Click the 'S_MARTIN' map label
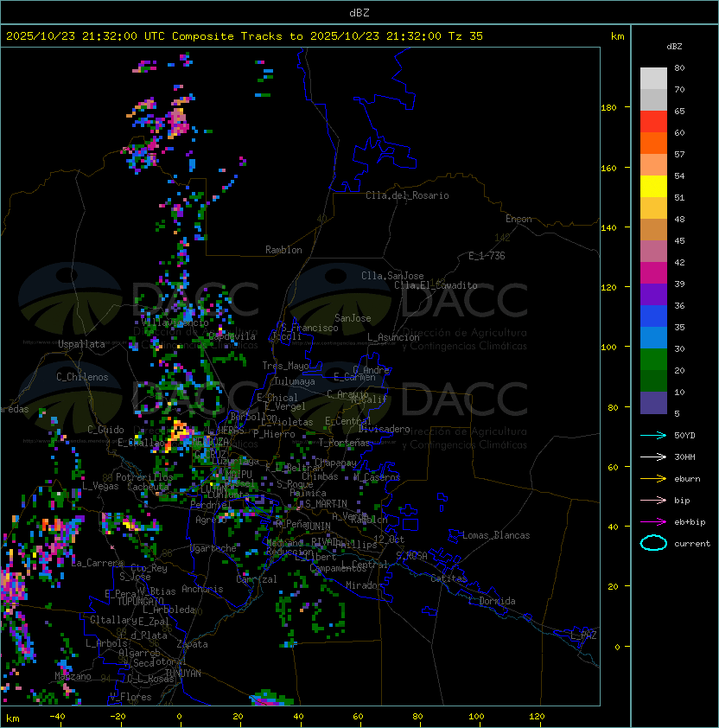 326,504
